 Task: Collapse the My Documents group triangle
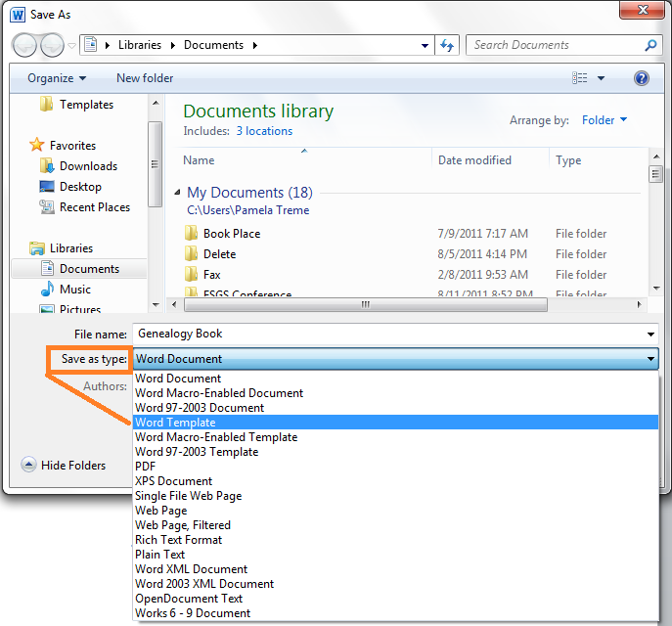click(177, 193)
